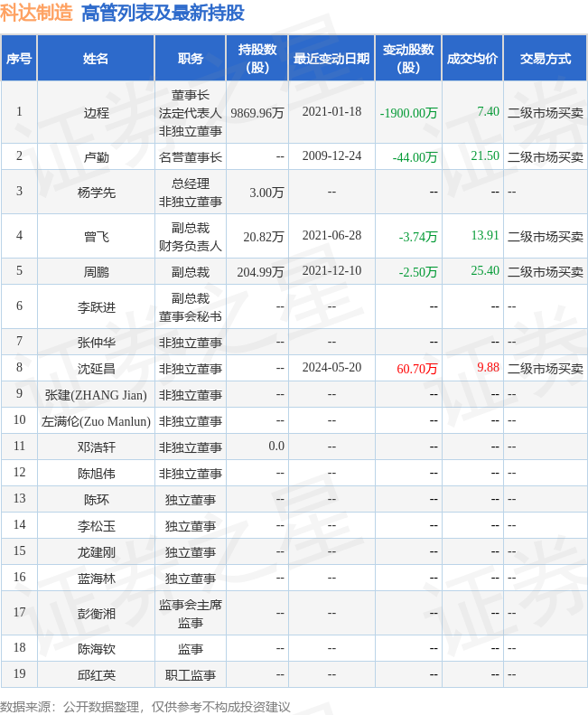Click the name 陈旭伟
The width and height of the screenshot is (588, 715).
(x=96, y=474)
